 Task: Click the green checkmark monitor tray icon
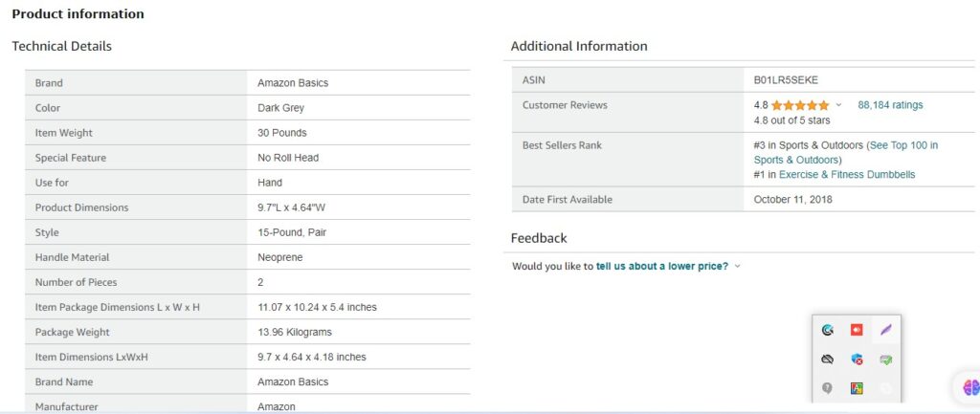[885, 360]
